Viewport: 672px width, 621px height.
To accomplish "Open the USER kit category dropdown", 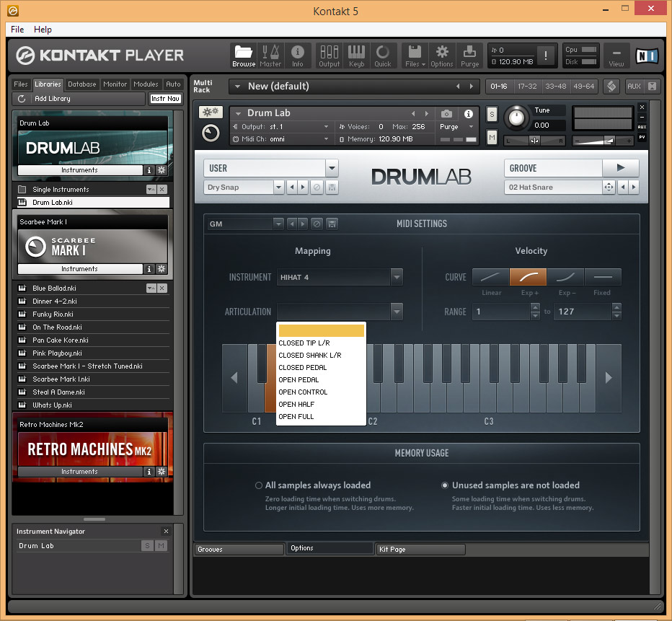I will [332, 168].
